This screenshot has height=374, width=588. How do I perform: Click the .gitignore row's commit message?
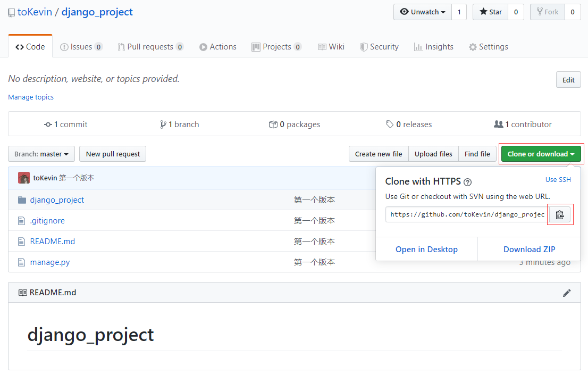pos(314,221)
